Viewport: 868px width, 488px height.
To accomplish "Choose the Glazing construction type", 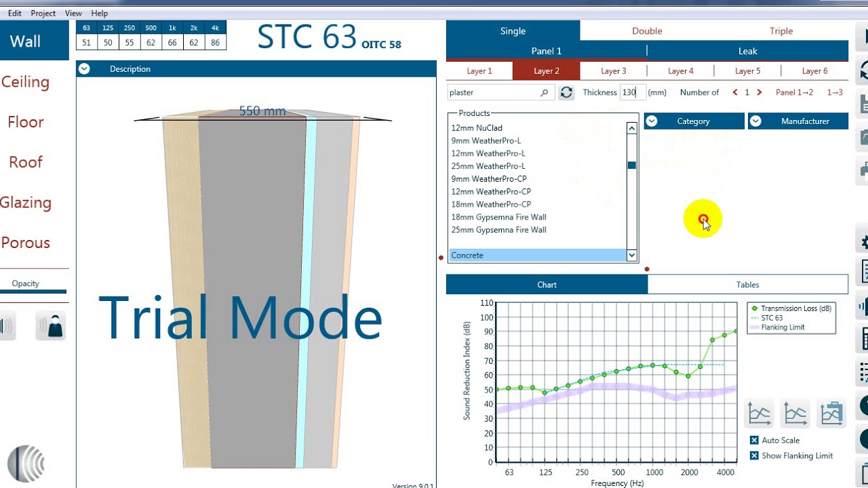I will pyautogui.click(x=26, y=203).
